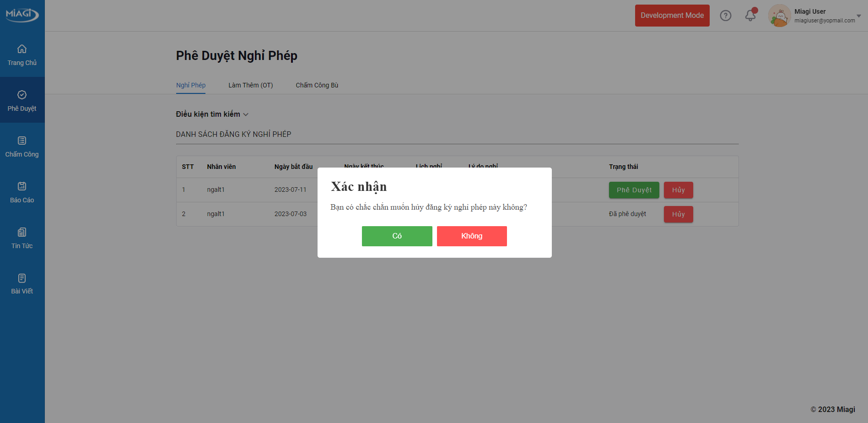Switch to the Nghỉ Phép tab
This screenshot has width=868, height=423.
[191, 85]
